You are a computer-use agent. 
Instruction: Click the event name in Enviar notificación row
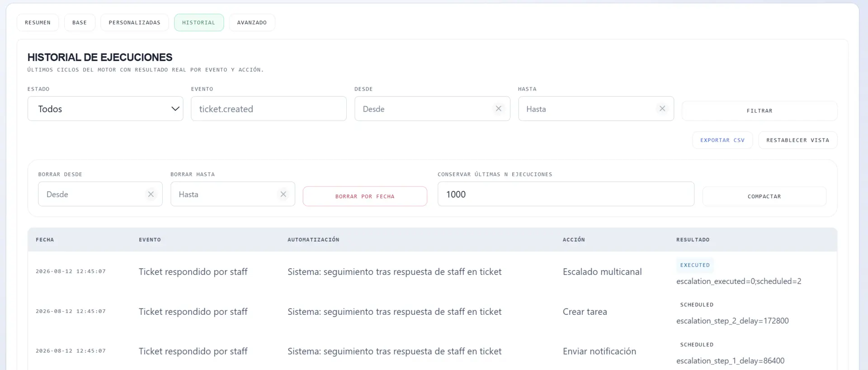tap(193, 351)
